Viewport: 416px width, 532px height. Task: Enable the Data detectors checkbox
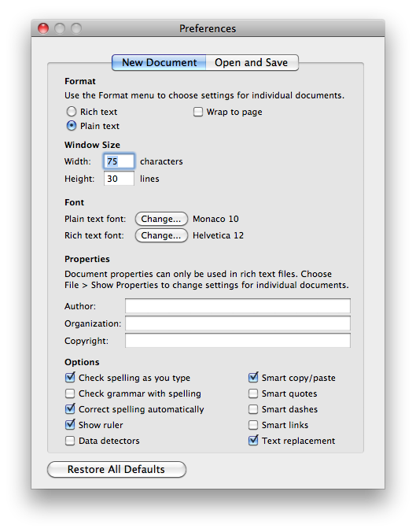click(70, 441)
